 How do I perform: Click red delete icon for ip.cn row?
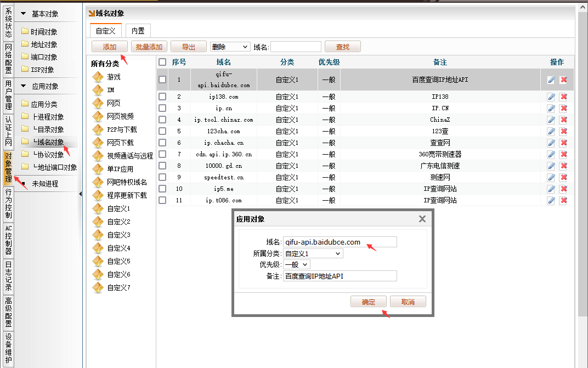tap(563, 109)
